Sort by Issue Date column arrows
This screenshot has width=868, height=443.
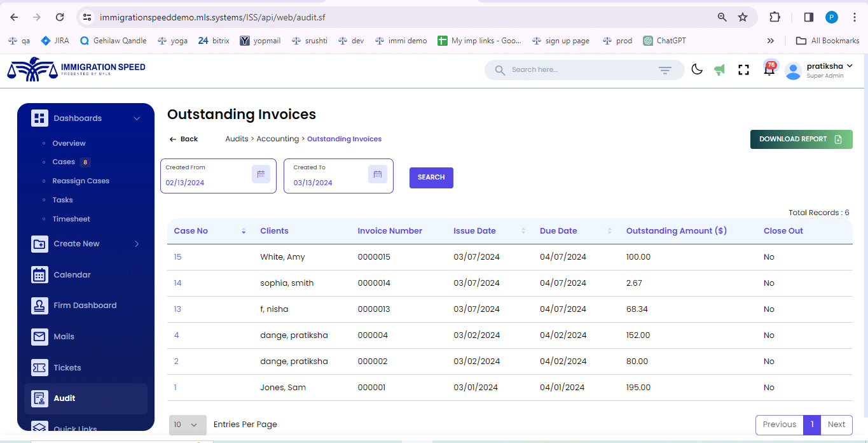click(x=523, y=231)
